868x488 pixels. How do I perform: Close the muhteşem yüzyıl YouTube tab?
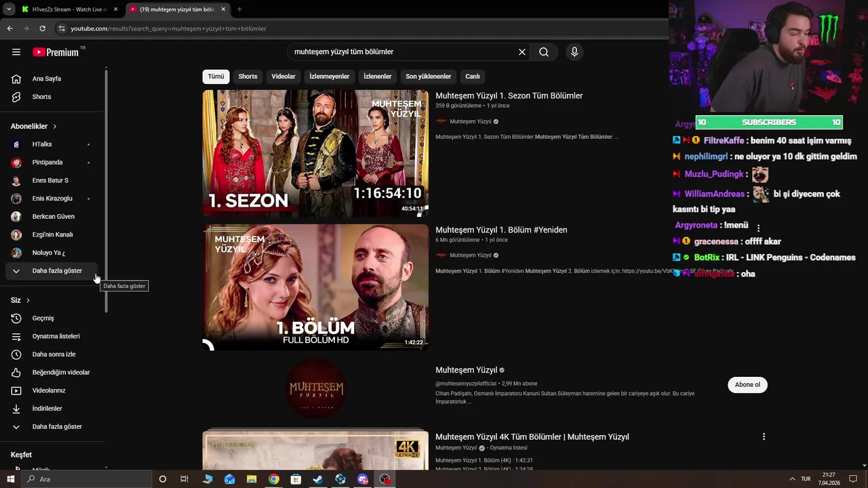click(223, 9)
